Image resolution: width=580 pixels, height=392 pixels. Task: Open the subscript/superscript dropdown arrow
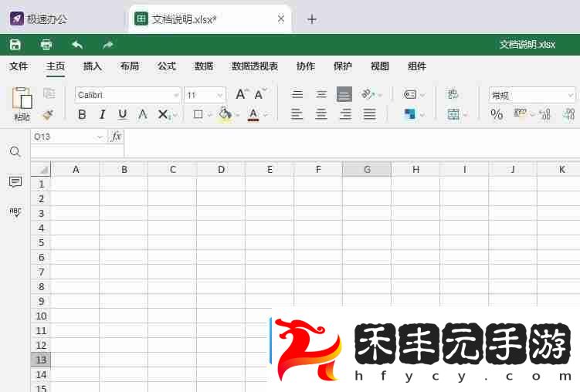coord(175,115)
